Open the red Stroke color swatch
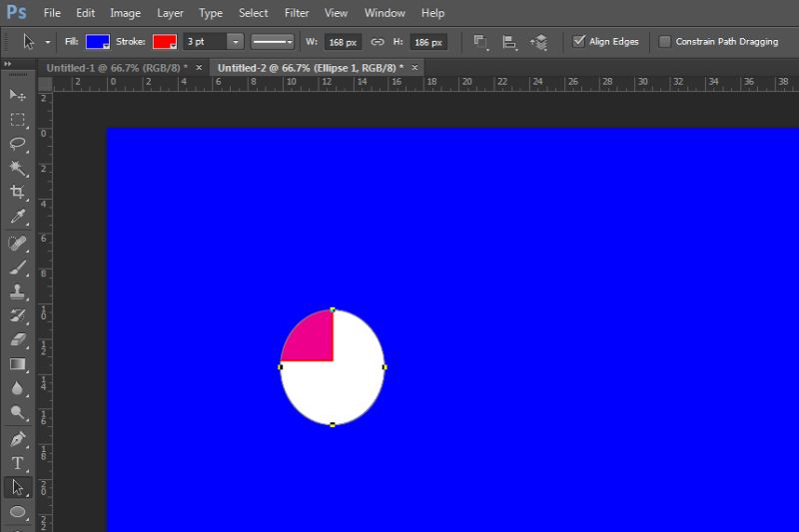 point(164,42)
